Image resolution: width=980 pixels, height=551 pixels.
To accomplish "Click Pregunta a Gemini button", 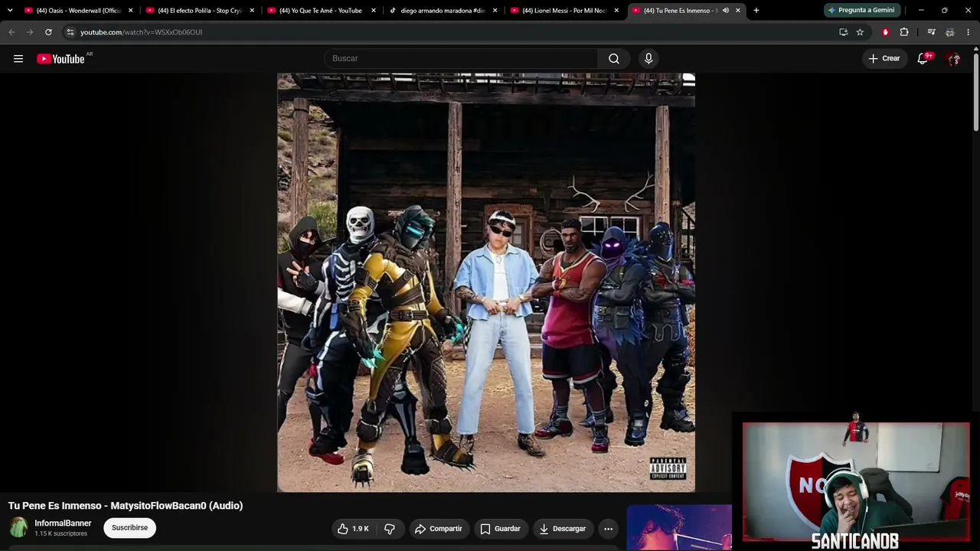I will click(861, 11).
